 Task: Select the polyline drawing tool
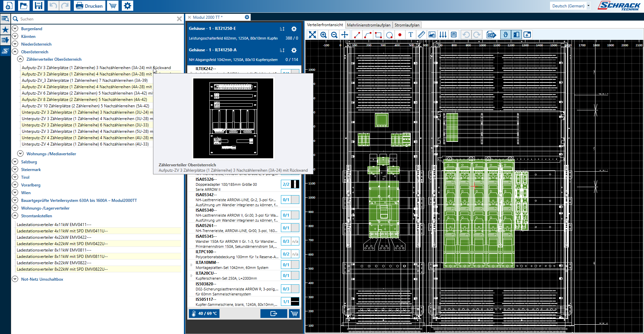(x=367, y=35)
